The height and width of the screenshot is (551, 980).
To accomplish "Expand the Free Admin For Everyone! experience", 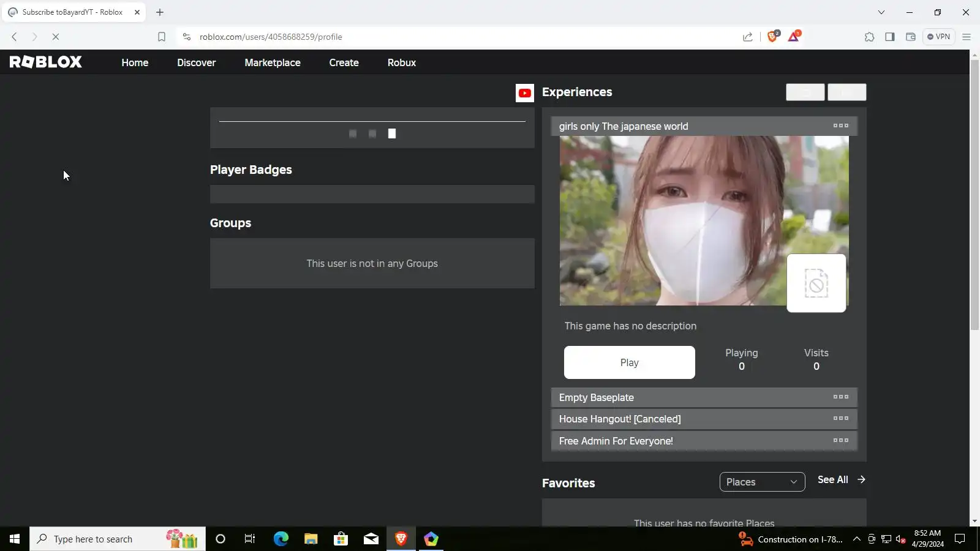I will pos(704,441).
